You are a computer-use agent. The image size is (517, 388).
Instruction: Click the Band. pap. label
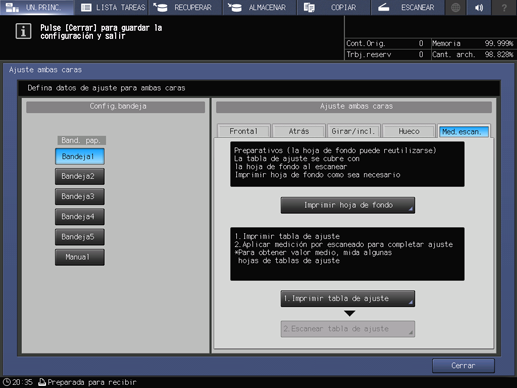(x=81, y=140)
